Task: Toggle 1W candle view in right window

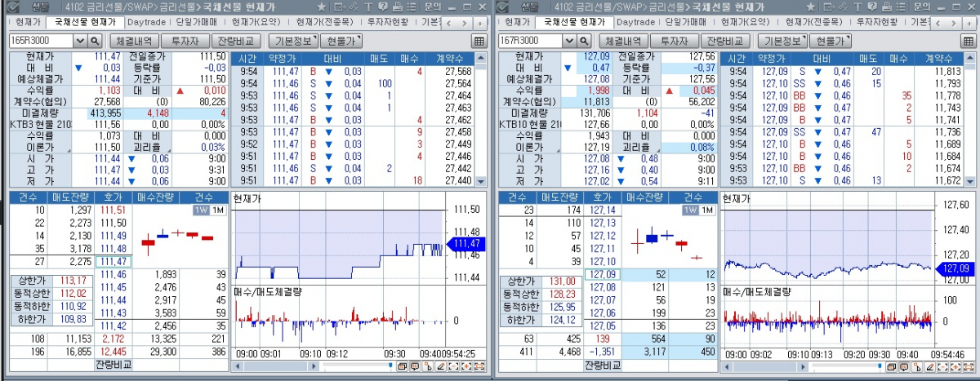Action: click(690, 210)
